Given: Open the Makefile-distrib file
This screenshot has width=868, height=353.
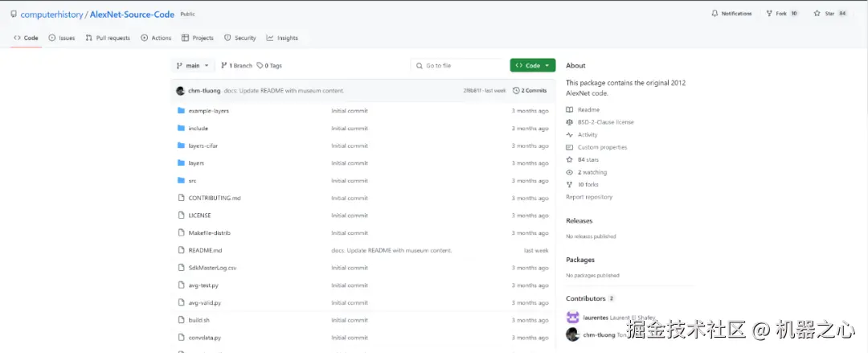Looking at the screenshot, I should click(x=209, y=232).
